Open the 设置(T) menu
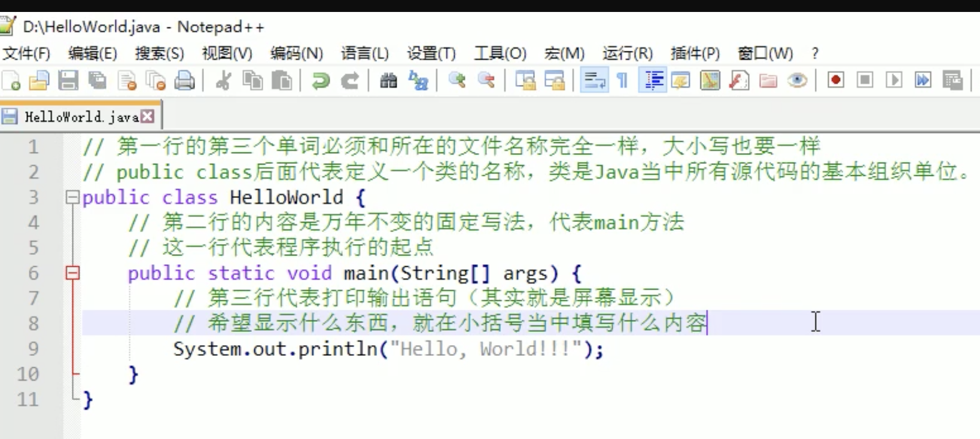The height and width of the screenshot is (439, 980). 431,53
